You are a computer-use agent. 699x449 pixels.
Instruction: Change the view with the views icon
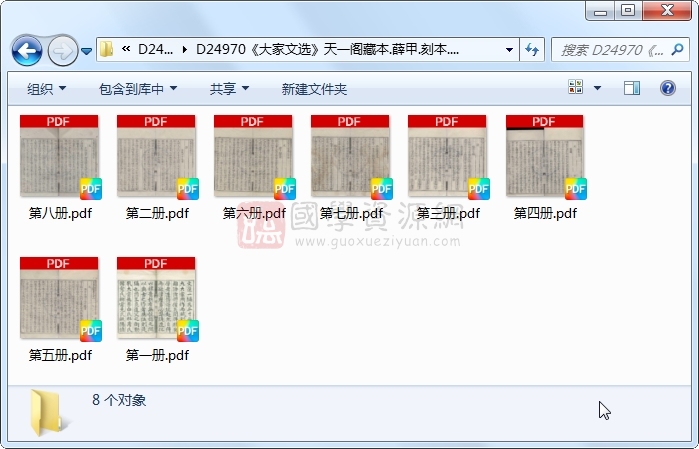(576, 87)
